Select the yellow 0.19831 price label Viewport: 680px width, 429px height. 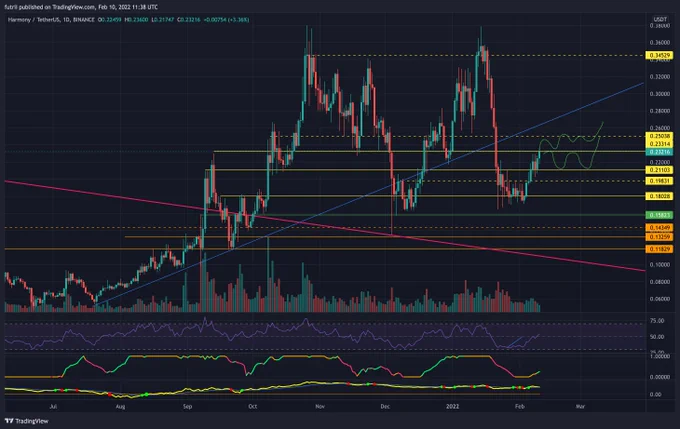click(x=659, y=181)
